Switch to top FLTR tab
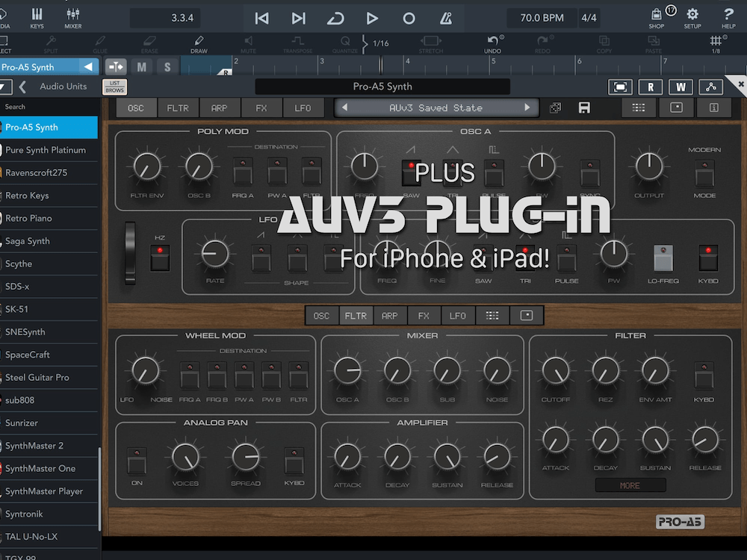 pos(178,108)
